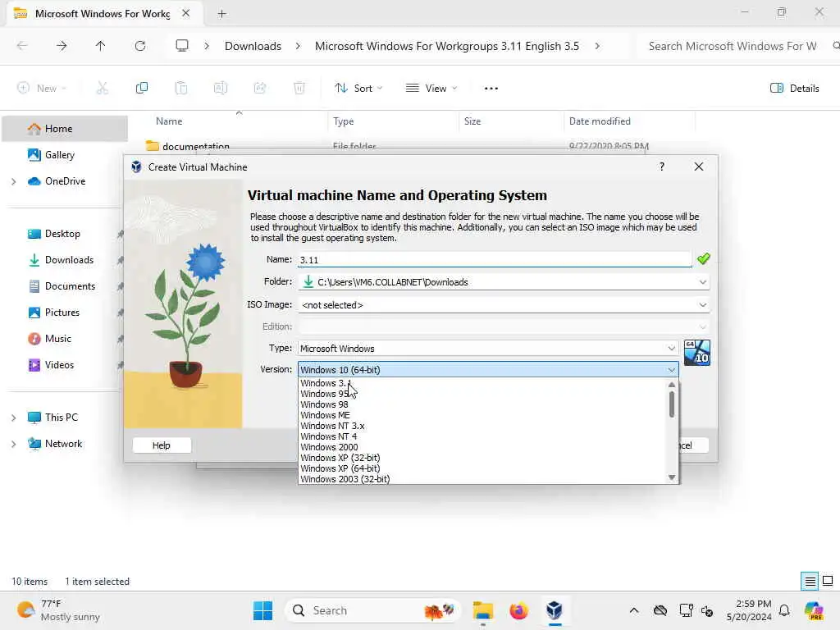Click the Cut scissors icon
Image resolution: width=840 pixels, height=630 pixels.
[103, 88]
